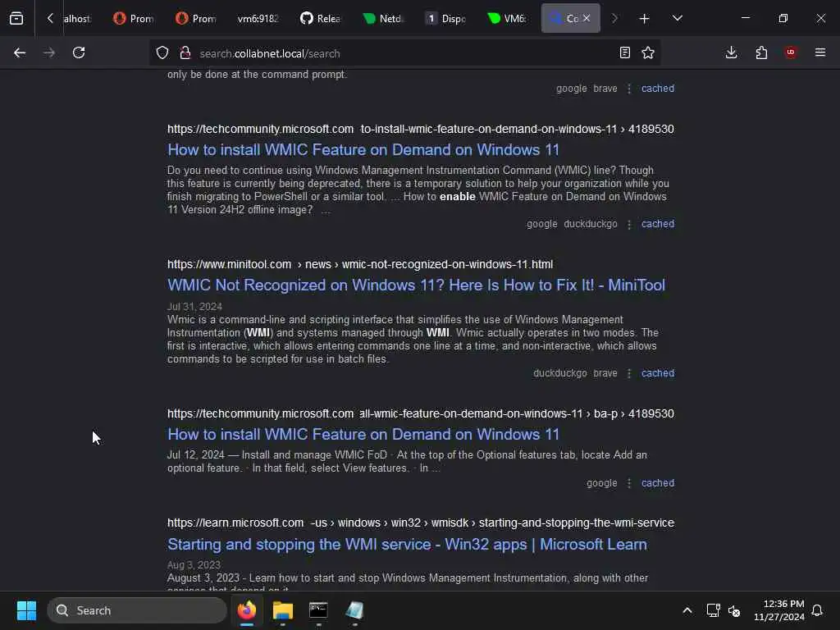Click learn.microsoft.com result URL
This screenshot has width=840, height=630.
(421, 523)
